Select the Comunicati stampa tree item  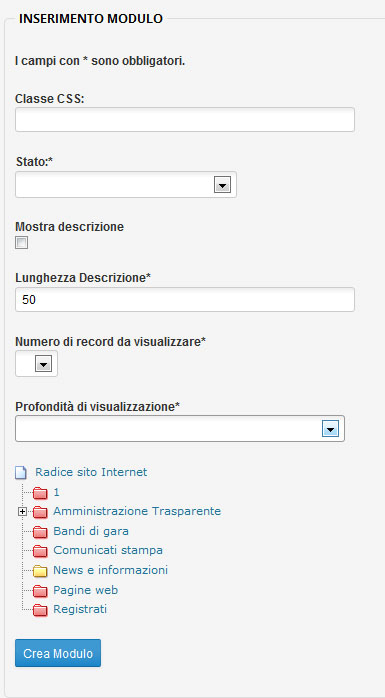pyautogui.click(x=108, y=550)
